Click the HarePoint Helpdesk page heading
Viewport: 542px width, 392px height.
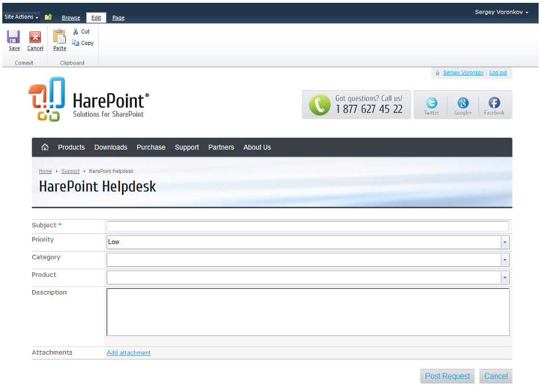98,186
